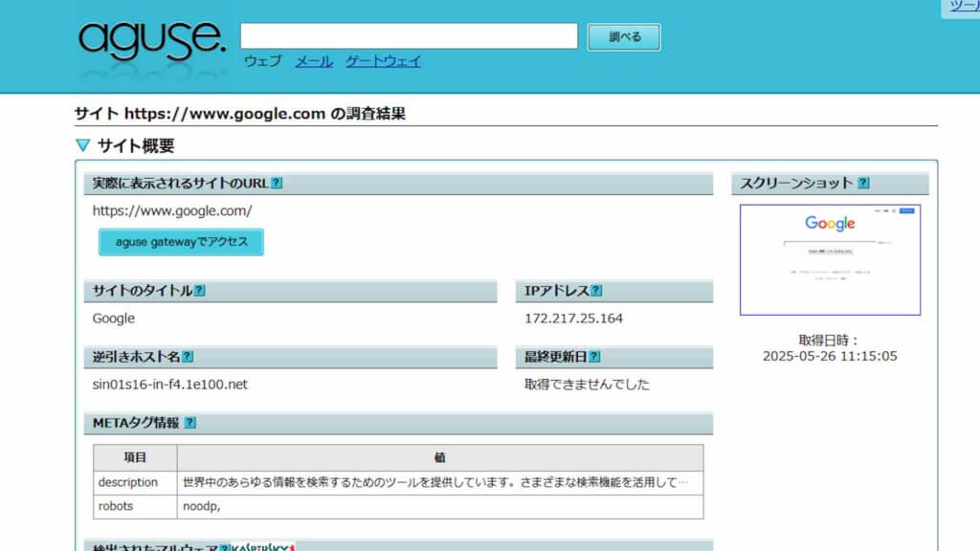Open help icon beside 逆引きホスト名

pyautogui.click(x=188, y=357)
